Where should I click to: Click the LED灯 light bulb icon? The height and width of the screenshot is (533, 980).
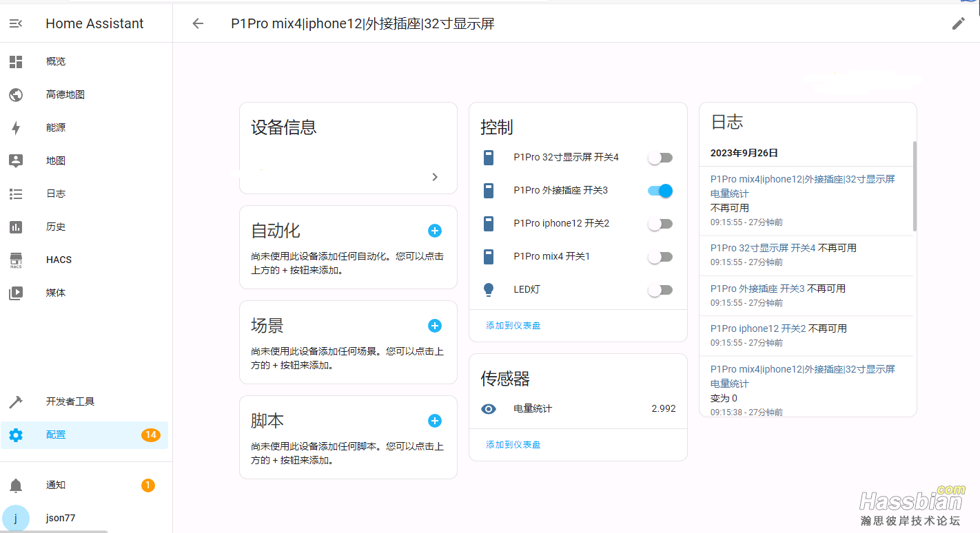(489, 290)
